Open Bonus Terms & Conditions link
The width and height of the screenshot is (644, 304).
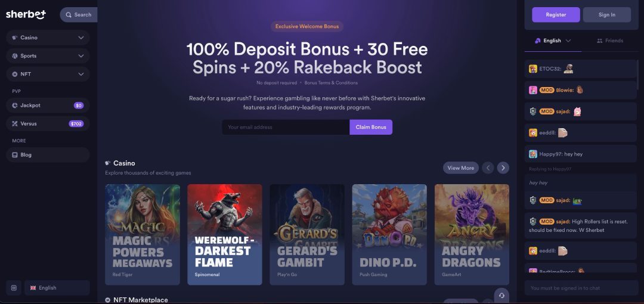click(331, 83)
